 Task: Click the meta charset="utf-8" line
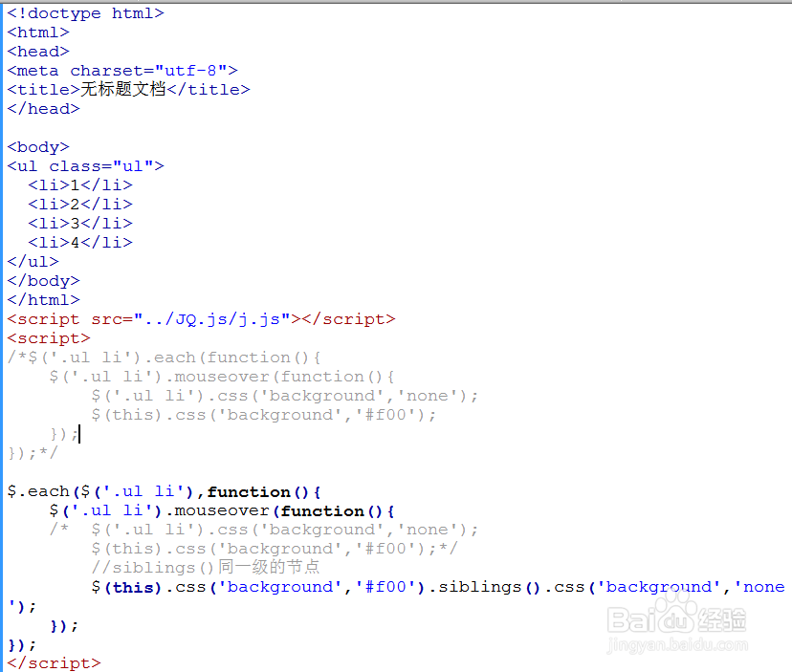[122, 71]
